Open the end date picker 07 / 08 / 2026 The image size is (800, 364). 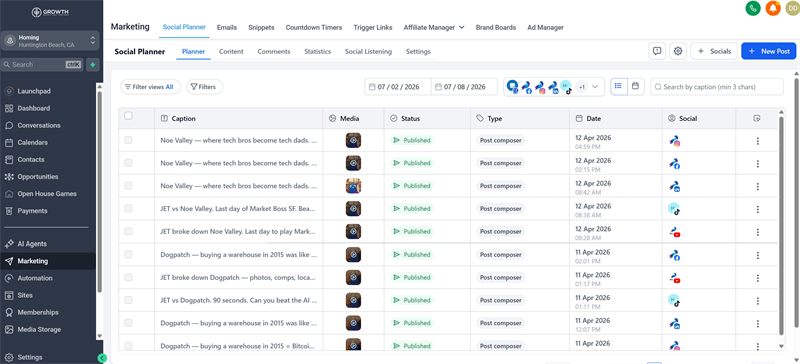pos(464,87)
